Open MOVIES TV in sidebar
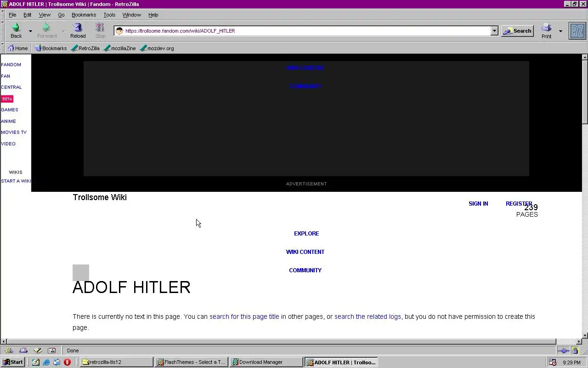Viewport: 588px width, 368px height. click(14, 132)
